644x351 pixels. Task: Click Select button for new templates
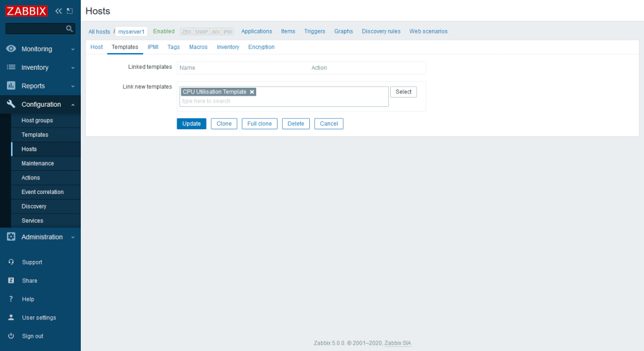coord(403,92)
